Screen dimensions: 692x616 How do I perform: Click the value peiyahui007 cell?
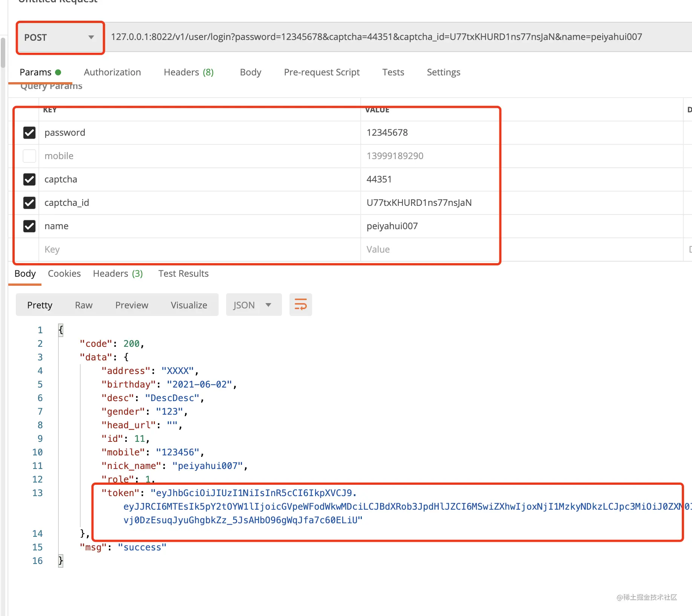coord(522,226)
